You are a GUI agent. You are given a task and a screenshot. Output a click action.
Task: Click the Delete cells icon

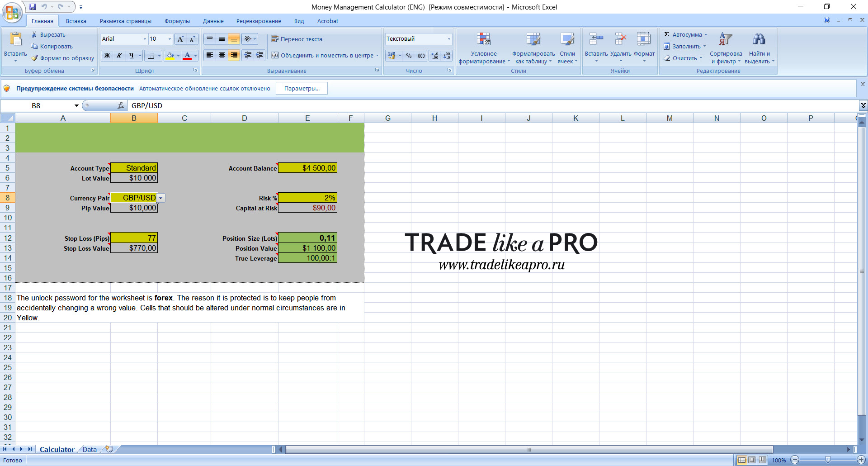(x=620, y=39)
